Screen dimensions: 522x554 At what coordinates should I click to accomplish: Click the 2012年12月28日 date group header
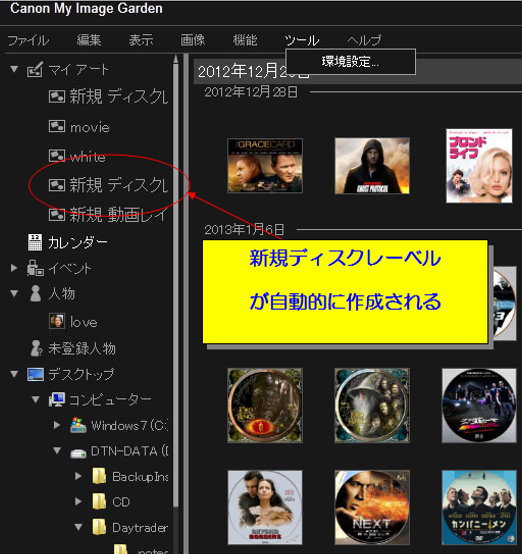(x=251, y=93)
